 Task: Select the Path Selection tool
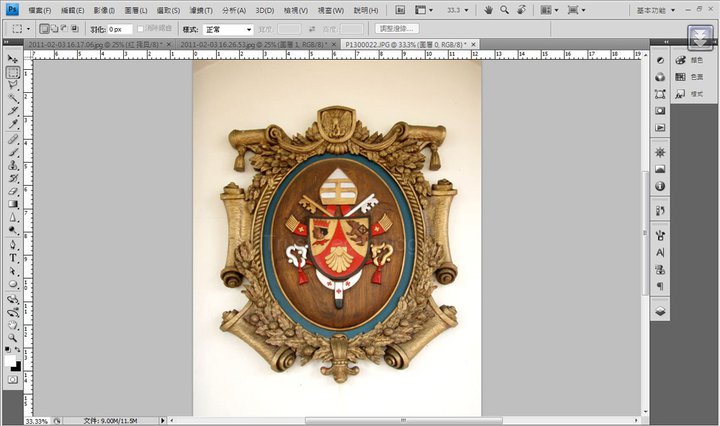13,271
